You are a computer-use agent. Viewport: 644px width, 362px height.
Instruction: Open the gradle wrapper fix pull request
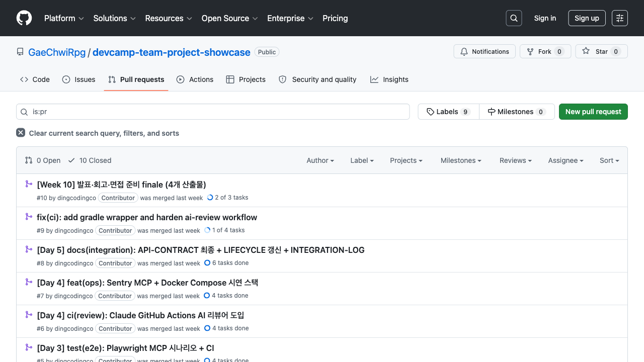pyautogui.click(x=147, y=217)
